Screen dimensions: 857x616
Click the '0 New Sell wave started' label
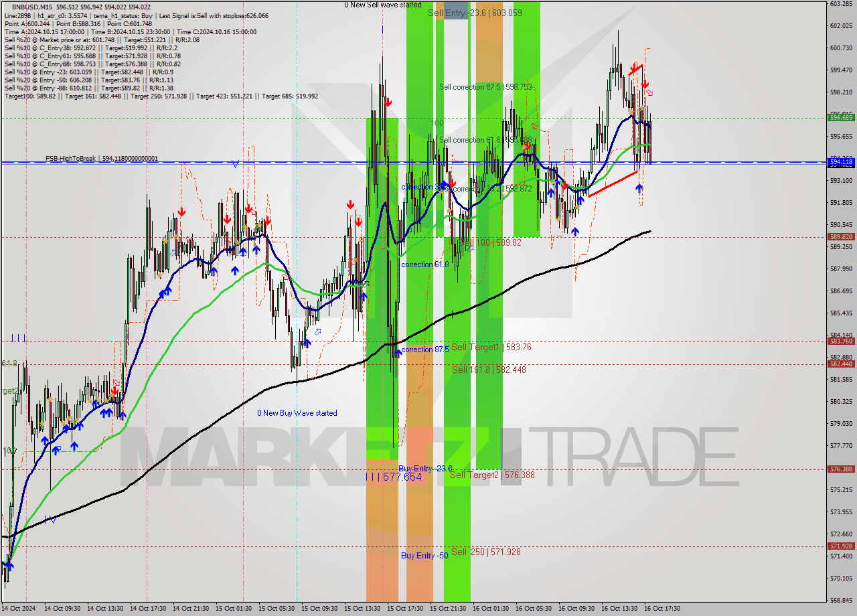(x=383, y=5)
